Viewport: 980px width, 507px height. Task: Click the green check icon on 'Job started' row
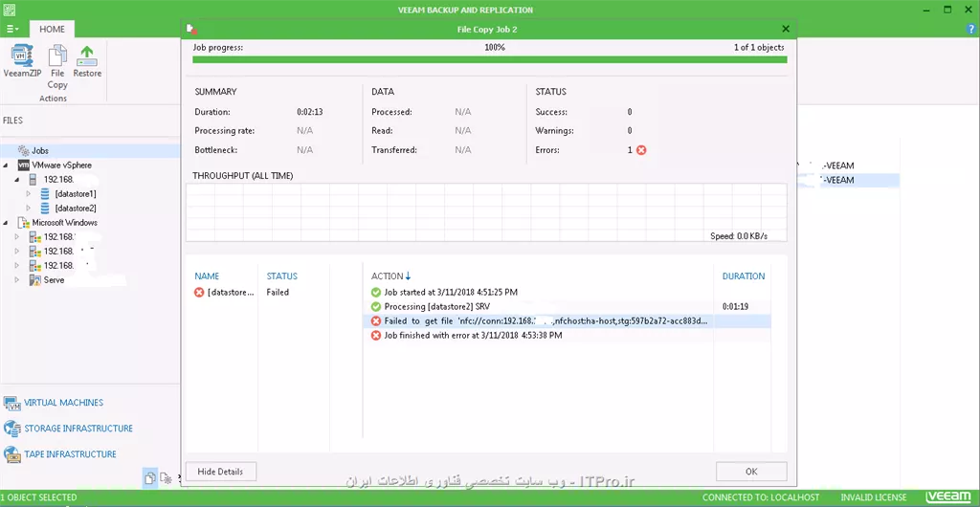[x=375, y=292]
